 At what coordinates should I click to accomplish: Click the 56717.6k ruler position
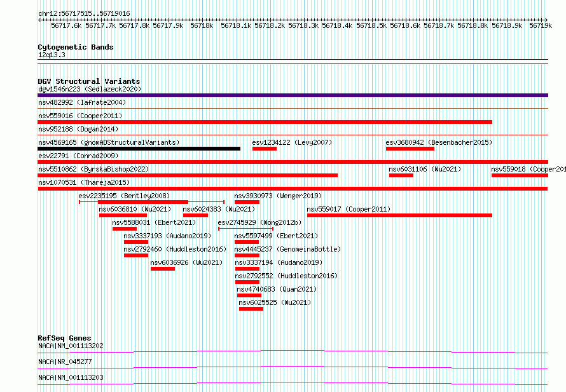point(66,25)
